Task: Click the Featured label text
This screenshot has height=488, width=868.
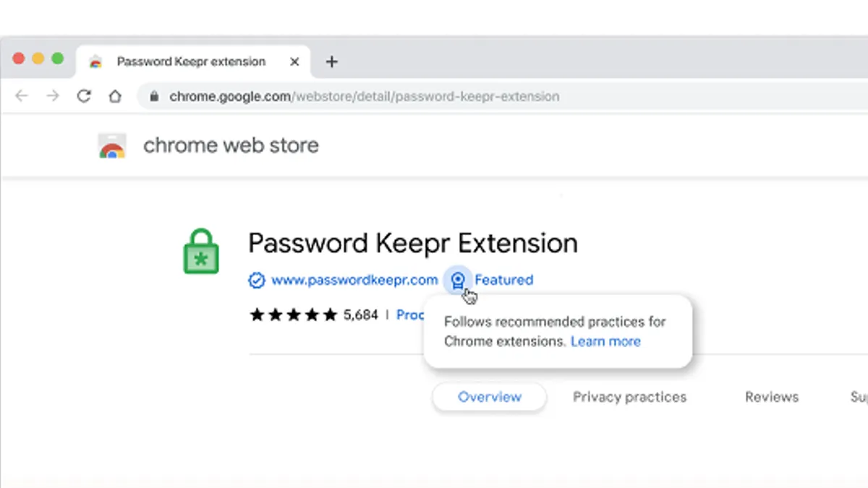Action: pos(504,280)
